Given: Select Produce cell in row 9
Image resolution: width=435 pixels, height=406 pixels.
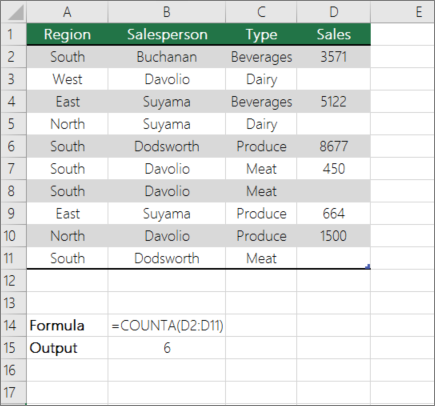Looking at the screenshot, I should (261, 213).
